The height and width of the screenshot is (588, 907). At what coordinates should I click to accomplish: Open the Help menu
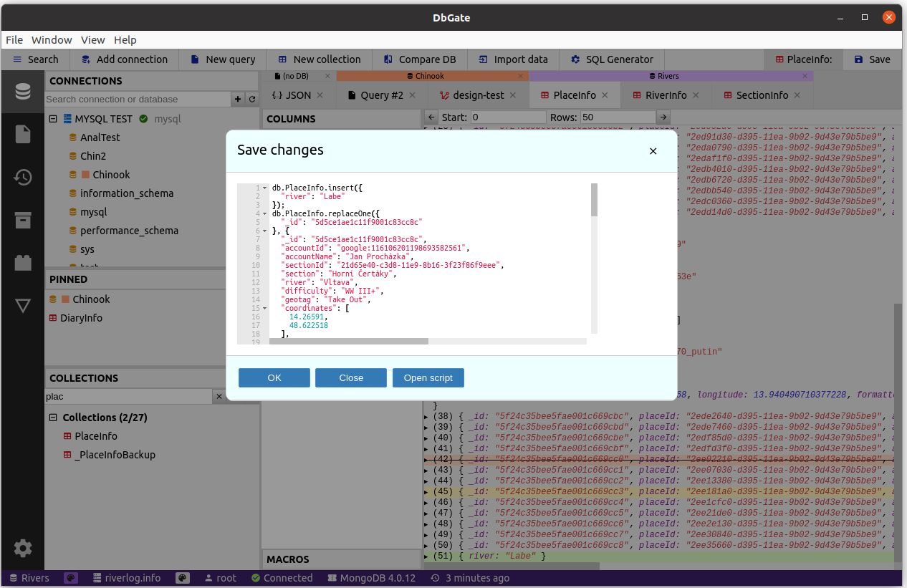125,40
